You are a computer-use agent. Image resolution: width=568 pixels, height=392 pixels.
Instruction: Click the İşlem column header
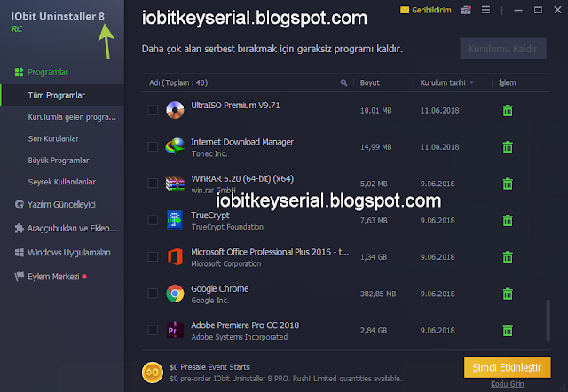[x=507, y=82]
